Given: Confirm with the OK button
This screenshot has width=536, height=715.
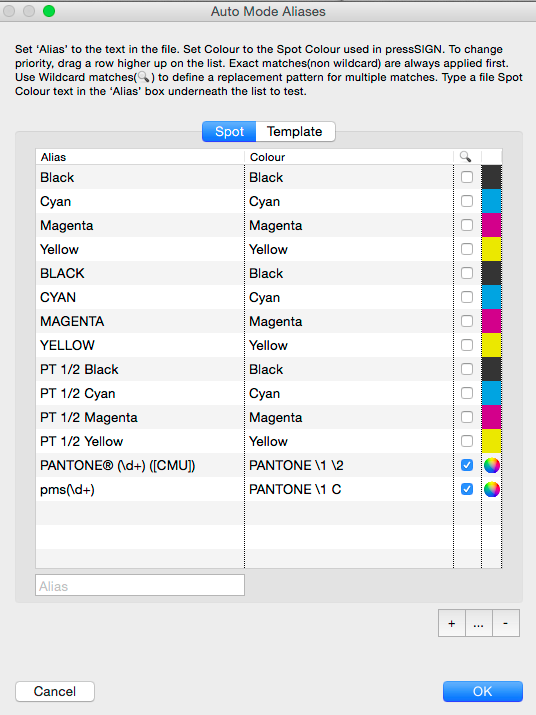Looking at the screenshot, I should (x=483, y=691).
